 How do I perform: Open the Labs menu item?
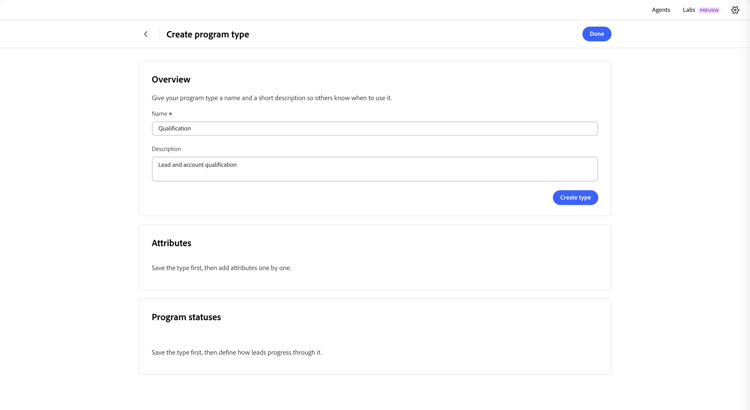(x=689, y=10)
